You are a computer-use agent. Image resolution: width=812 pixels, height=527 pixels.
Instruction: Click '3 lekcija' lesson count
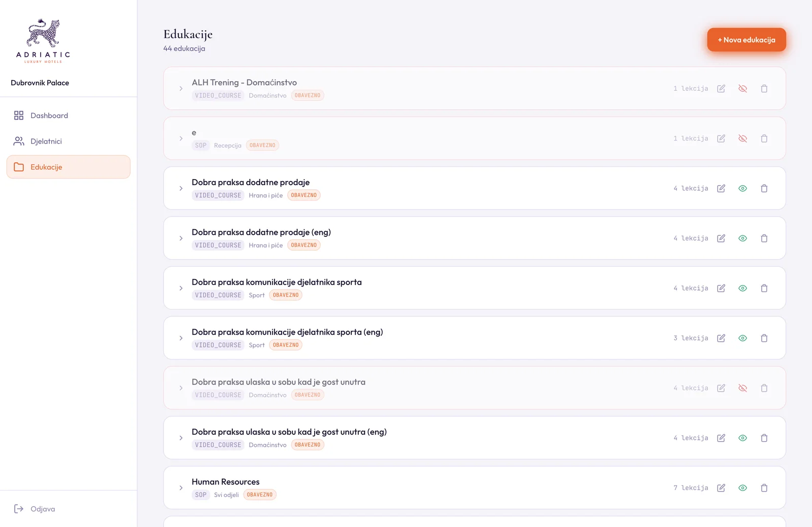click(x=691, y=338)
